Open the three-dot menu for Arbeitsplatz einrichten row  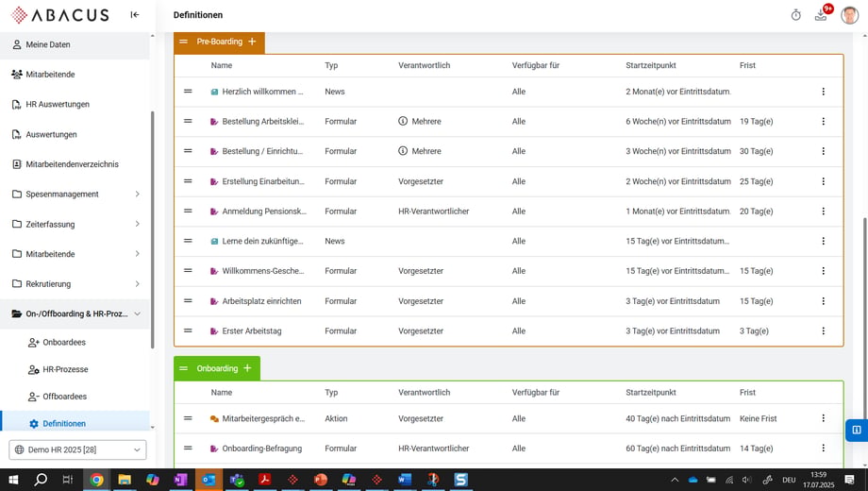click(x=823, y=301)
